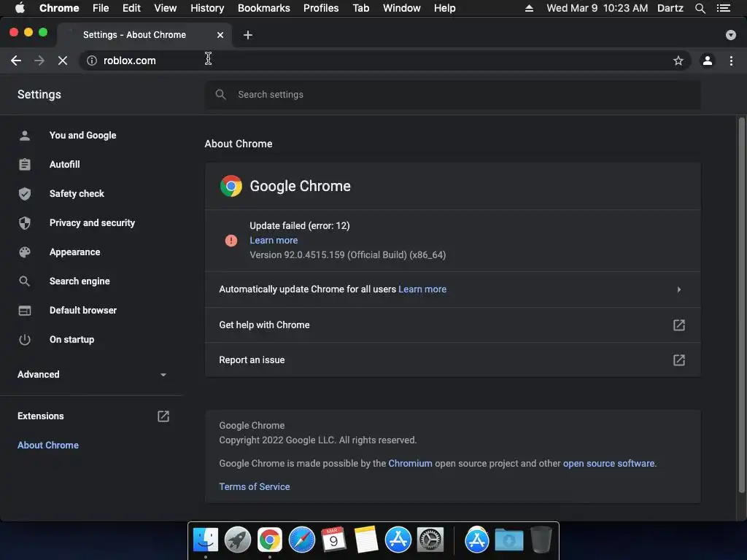Click the settings page vertical scrollbar
This screenshot has width=747, height=560.
741,305
